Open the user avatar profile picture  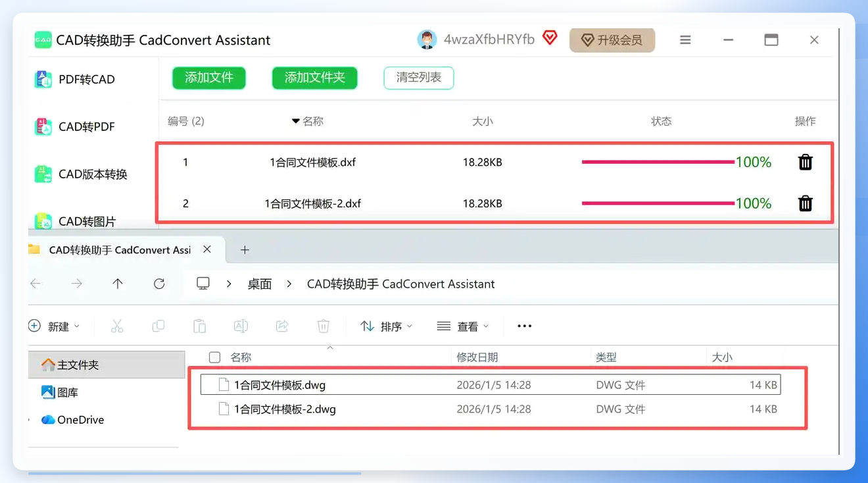click(427, 39)
